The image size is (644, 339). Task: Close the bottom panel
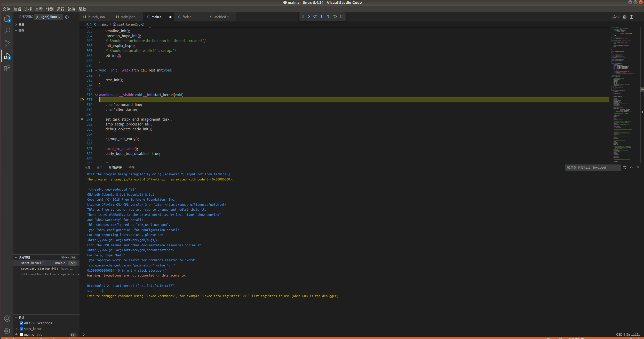pos(638,168)
